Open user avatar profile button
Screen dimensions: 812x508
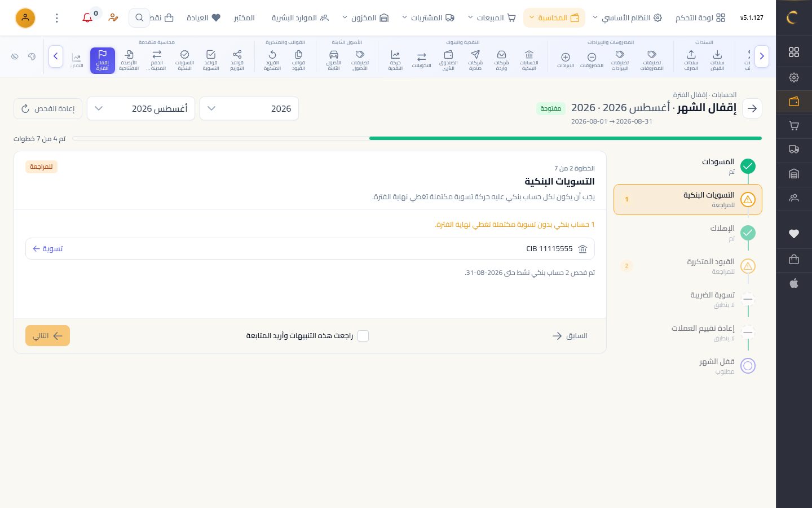(x=25, y=18)
